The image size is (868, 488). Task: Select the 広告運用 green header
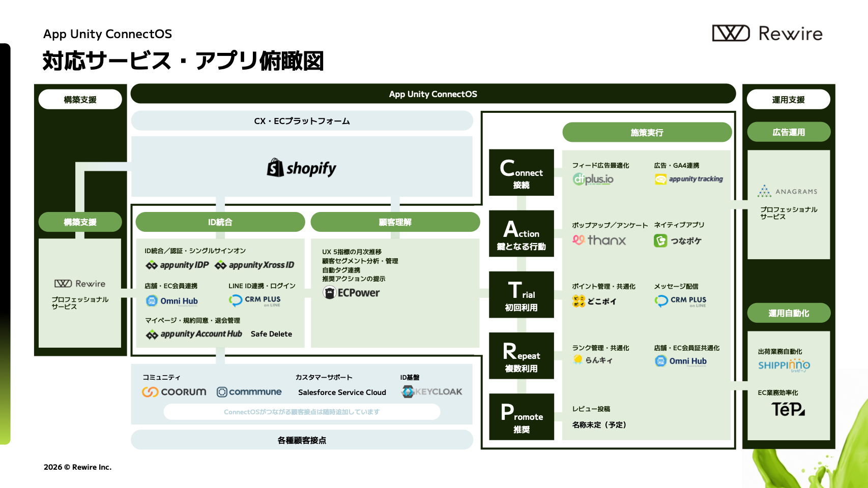point(789,132)
